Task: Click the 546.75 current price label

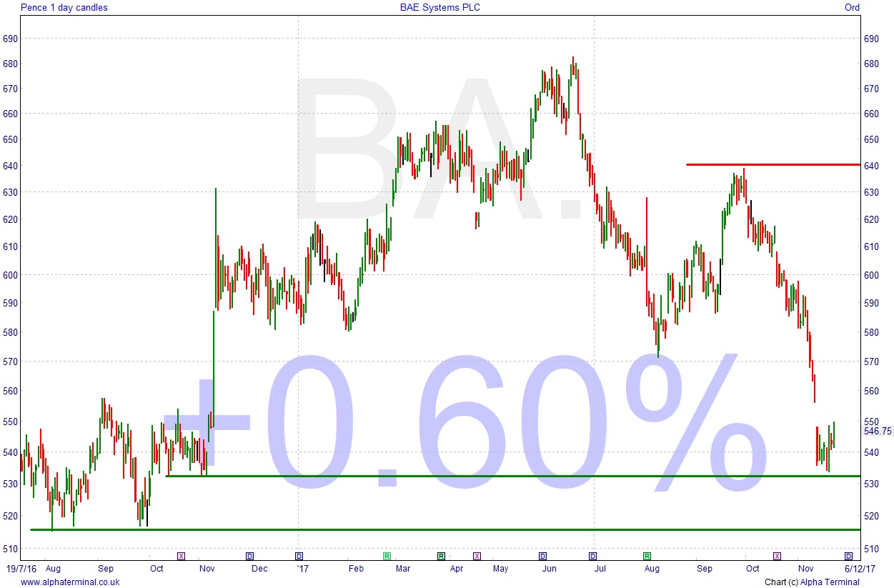Action: click(878, 431)
